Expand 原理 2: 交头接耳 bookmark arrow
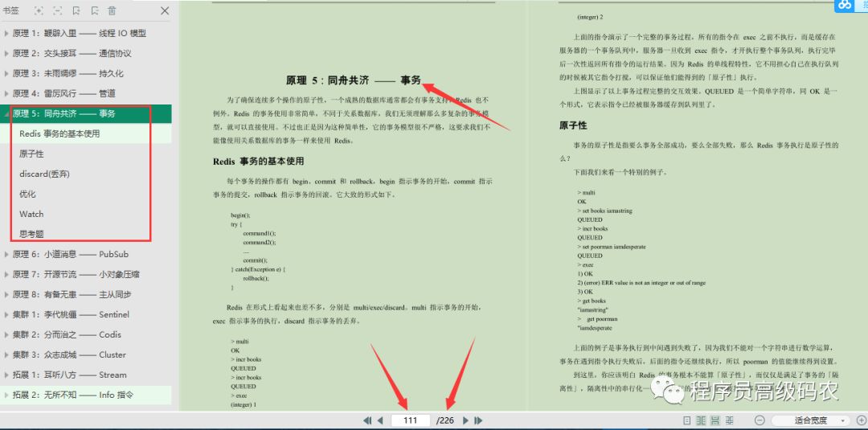This screenshot has width=868, height=430. [x=6, y=54]
